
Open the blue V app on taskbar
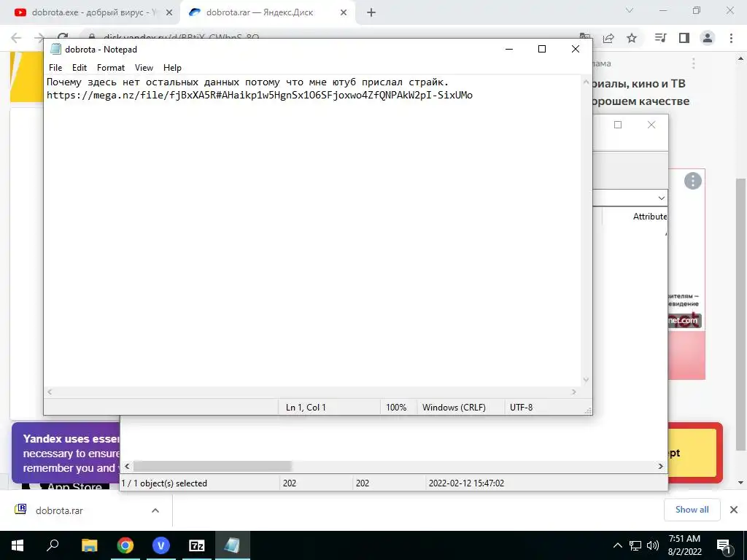click(161, 545)
